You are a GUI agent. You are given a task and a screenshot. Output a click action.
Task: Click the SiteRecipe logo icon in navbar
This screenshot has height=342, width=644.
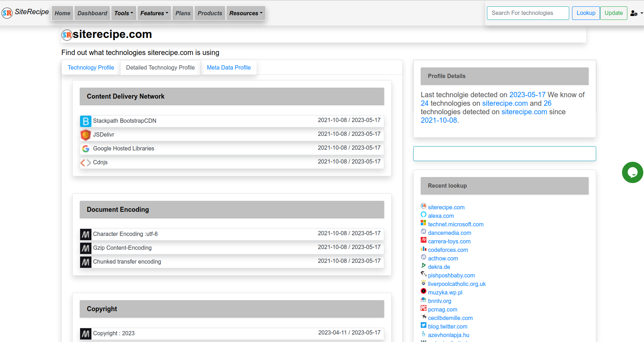click(7, 13)
